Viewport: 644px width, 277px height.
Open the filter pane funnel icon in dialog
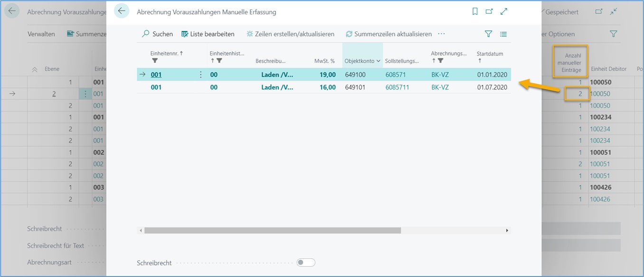[488, 34]
